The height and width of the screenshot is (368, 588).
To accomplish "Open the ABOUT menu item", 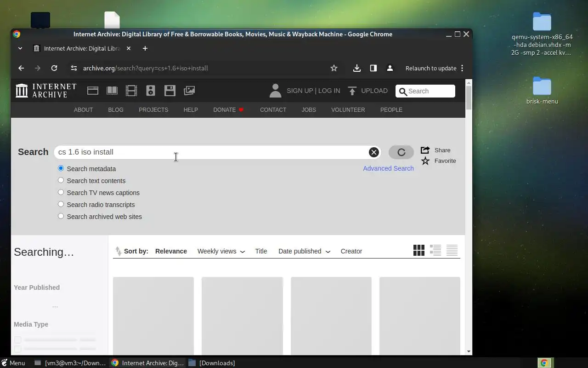I will (x=83, y=110).
